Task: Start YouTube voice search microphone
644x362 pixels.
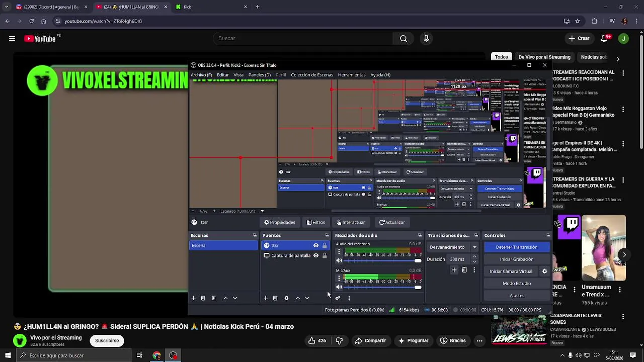Action: pyautogui.click(x=426, y=39)
